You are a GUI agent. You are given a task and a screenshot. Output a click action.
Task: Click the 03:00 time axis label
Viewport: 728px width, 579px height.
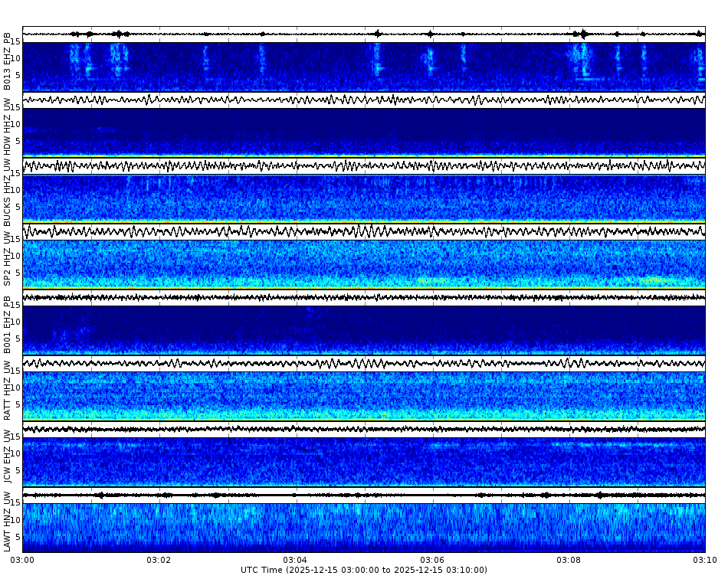click(x=23, y=560)
